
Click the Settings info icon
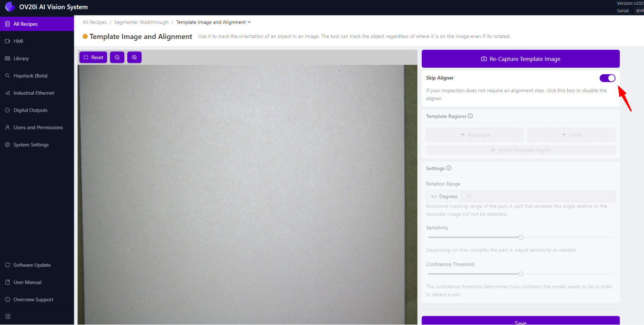click(449, 168)
